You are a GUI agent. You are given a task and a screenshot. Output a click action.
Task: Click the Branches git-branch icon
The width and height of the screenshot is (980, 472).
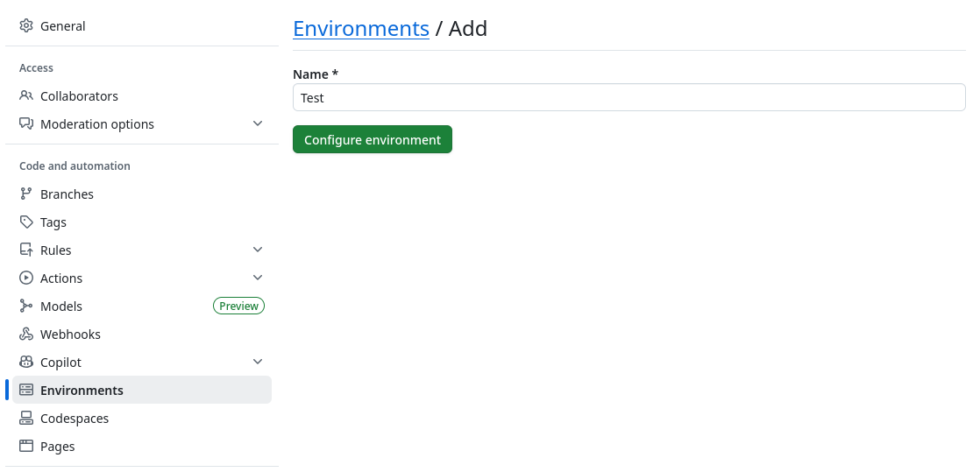pos(25,194)
